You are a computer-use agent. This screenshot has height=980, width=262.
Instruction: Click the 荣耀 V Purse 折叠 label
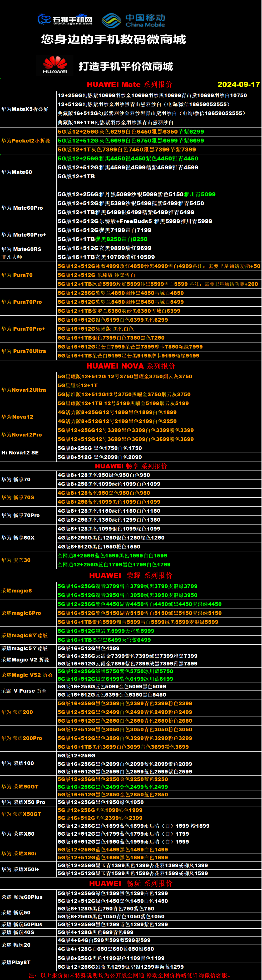pos(24,690)
